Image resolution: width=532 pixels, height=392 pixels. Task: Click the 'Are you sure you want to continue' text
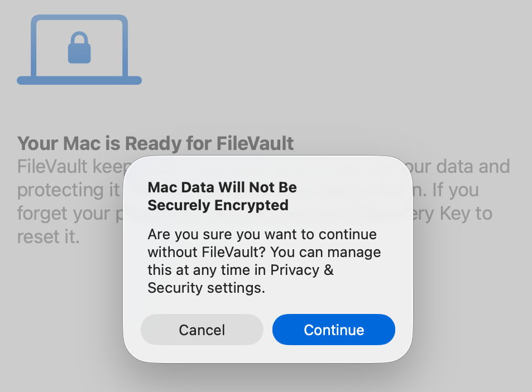(x=262, y=234)
